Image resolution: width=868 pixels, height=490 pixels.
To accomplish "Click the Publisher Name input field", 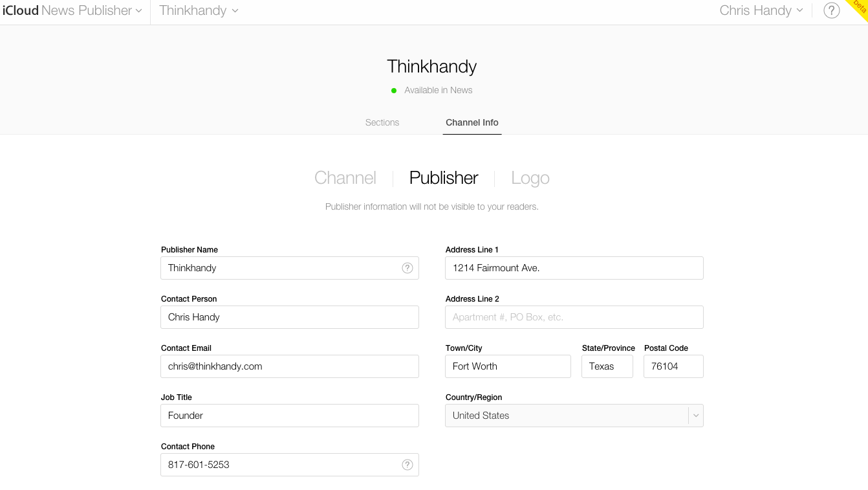I will coord(290,268).
